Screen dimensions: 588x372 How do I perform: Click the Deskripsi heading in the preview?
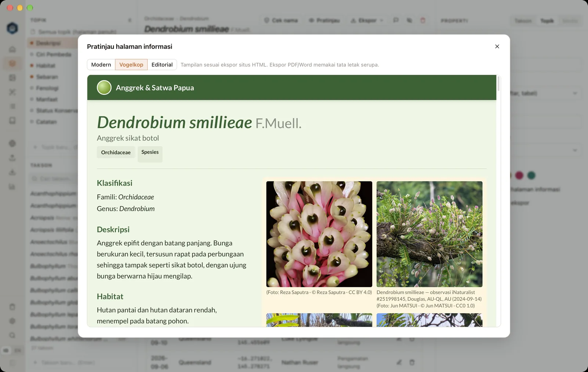[113, 230]
